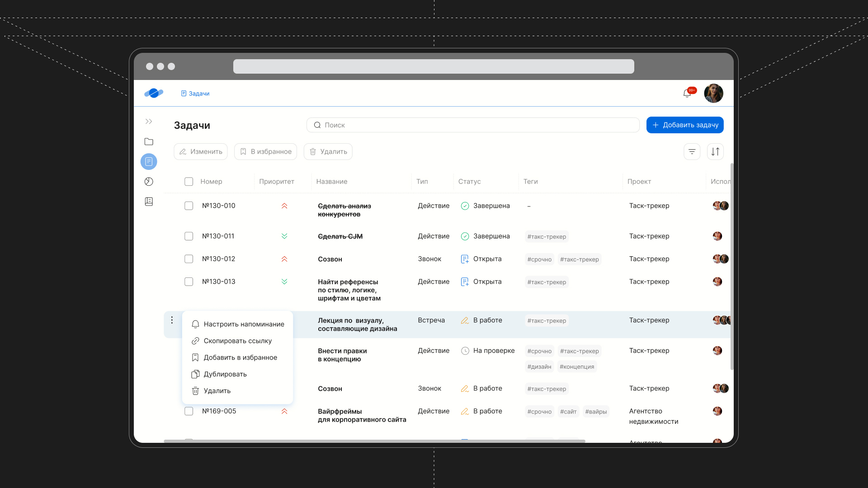Viewport: 868px width, 488px height.
Task: Click the sort arrows icon button
Action: (x=715, y=152)
